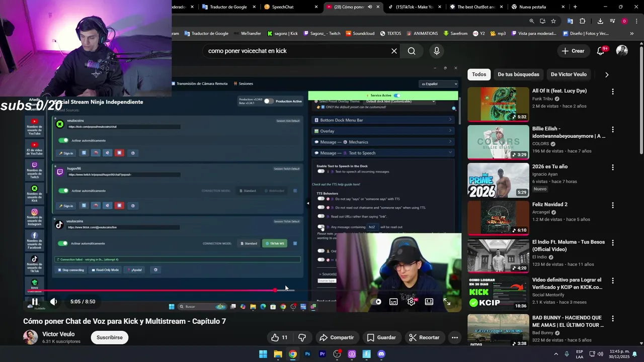Select the De tus búsquedas chip

tap(518, 74)
